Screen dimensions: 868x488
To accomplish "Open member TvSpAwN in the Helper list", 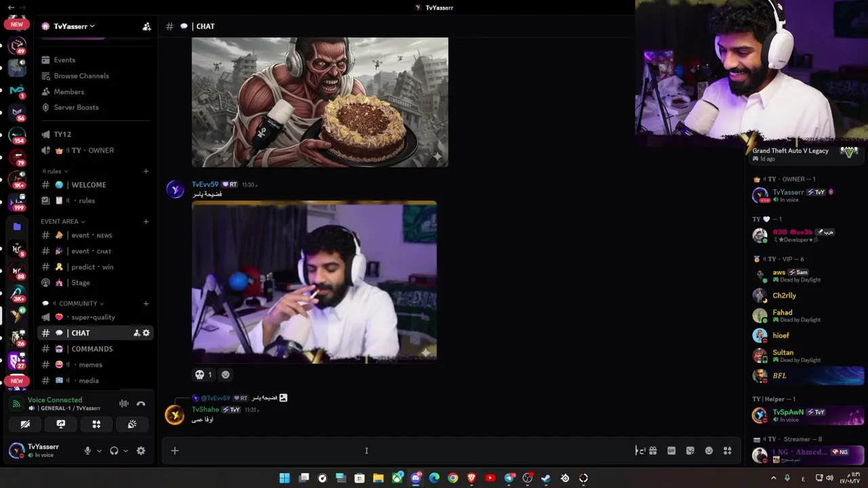I will click(x=807, y=415).
